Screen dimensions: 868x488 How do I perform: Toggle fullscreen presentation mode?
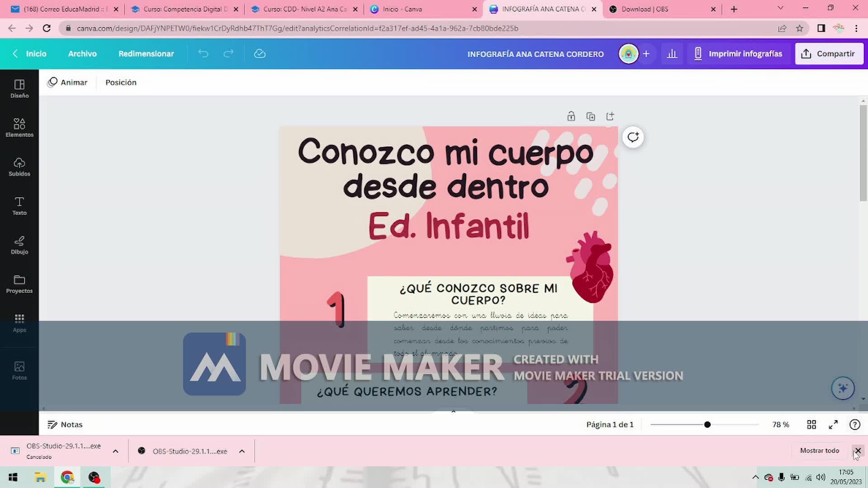833,425
